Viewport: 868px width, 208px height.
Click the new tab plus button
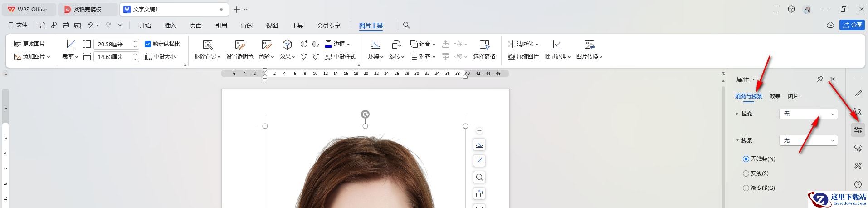[x=237, y=9]
